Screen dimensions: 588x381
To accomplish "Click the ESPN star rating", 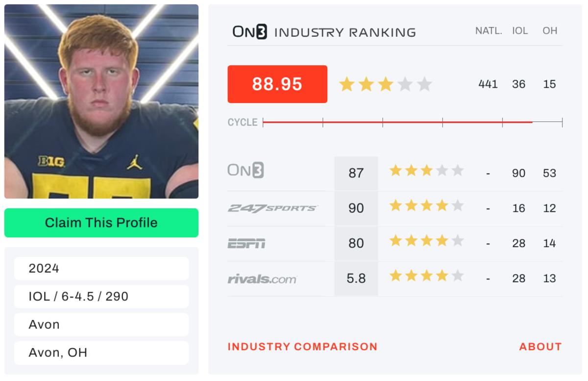I will [426, 241].
